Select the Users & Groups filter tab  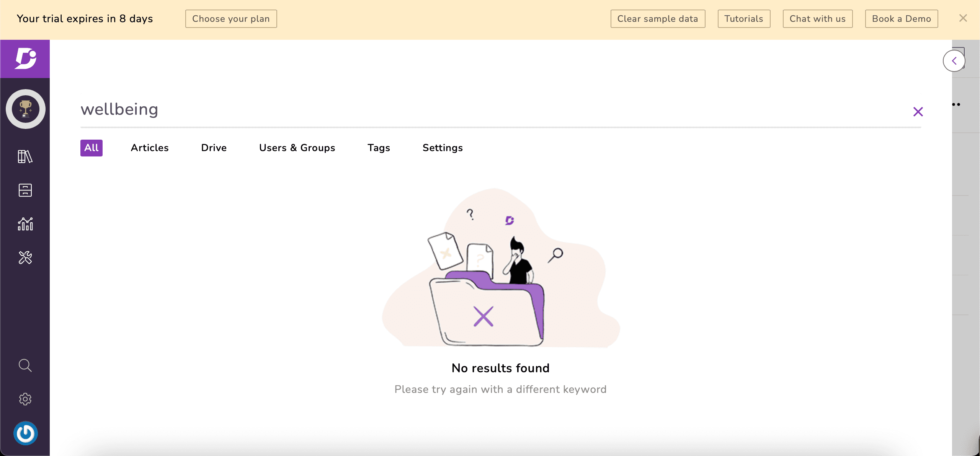point(297,147)
